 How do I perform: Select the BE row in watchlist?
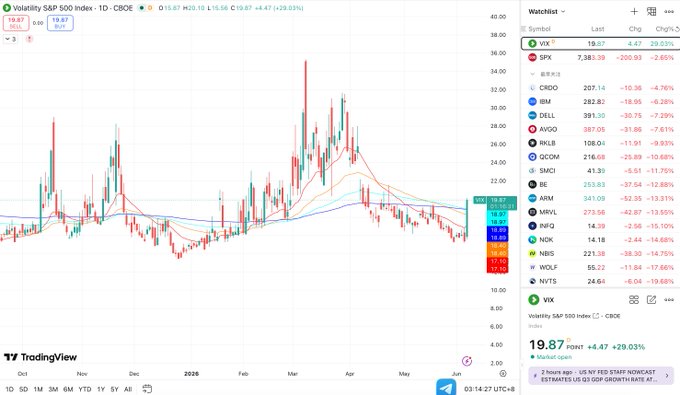coord(600,184)
